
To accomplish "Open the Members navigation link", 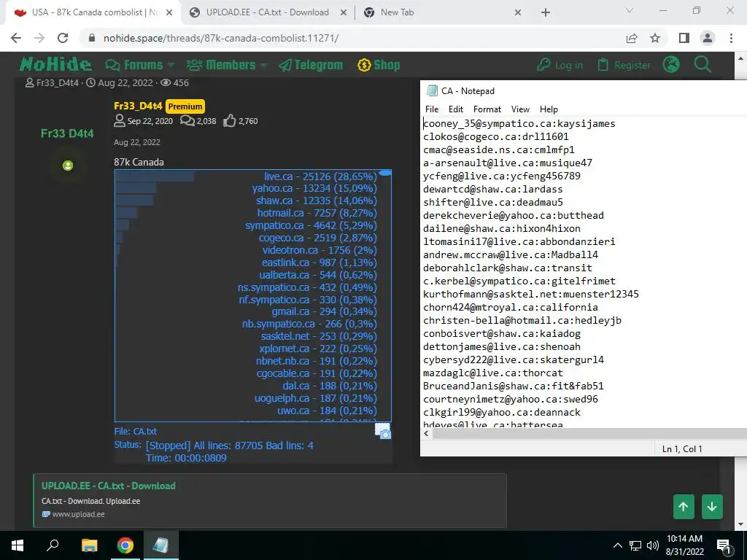I will coord(222,65).
